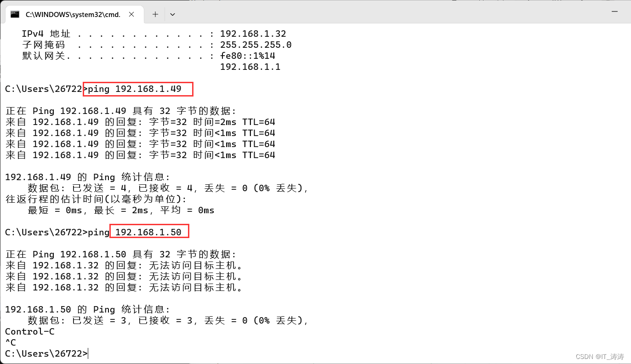This screenshot has height=364, width=631.
Task: Click the line showing 已发送 = 3
Action: [168, 320]
